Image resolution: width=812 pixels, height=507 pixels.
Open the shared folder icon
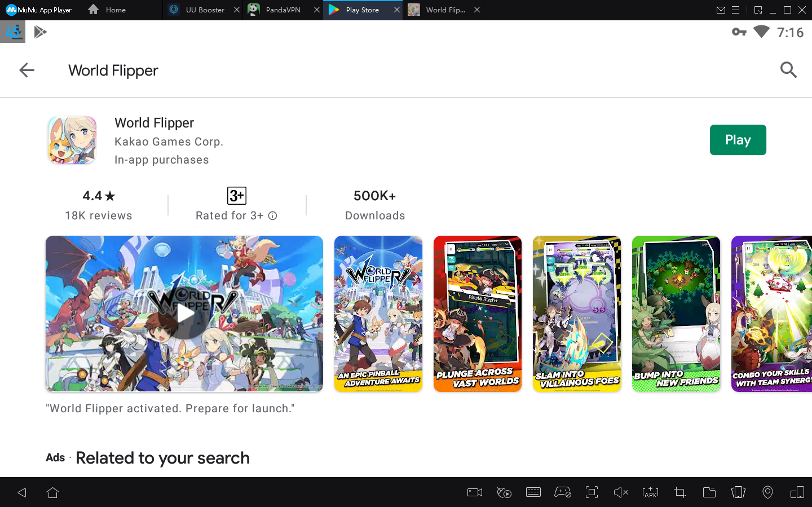pos(709,492)
